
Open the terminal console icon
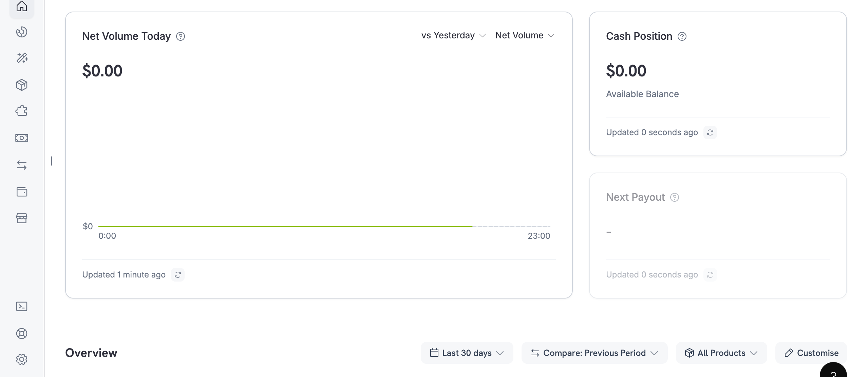click(22, 306)
